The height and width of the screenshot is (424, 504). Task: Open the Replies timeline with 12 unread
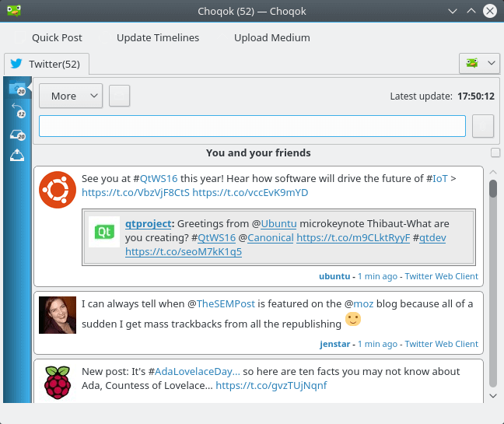point(17,112)
